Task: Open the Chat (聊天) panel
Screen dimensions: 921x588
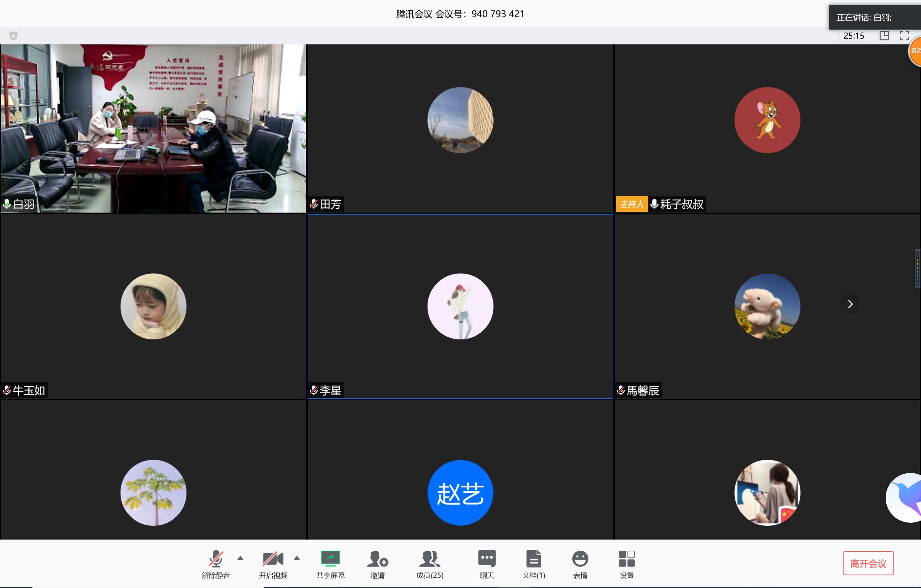Action: coord(486,559)
